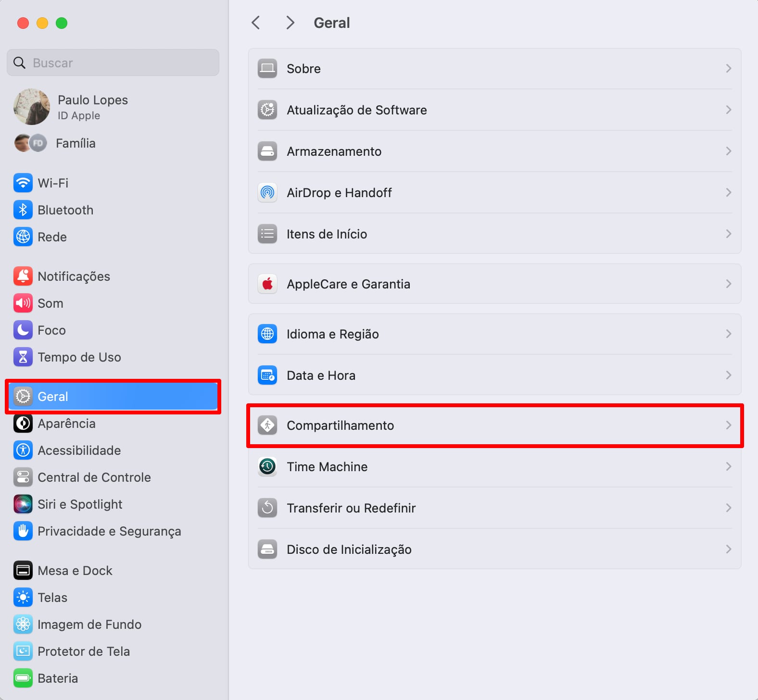This screenshot has width=758, height=700.
Task: Click the Wi-Fi icon in sidebar
Action: pyautogui.click(x=23, y=183)
